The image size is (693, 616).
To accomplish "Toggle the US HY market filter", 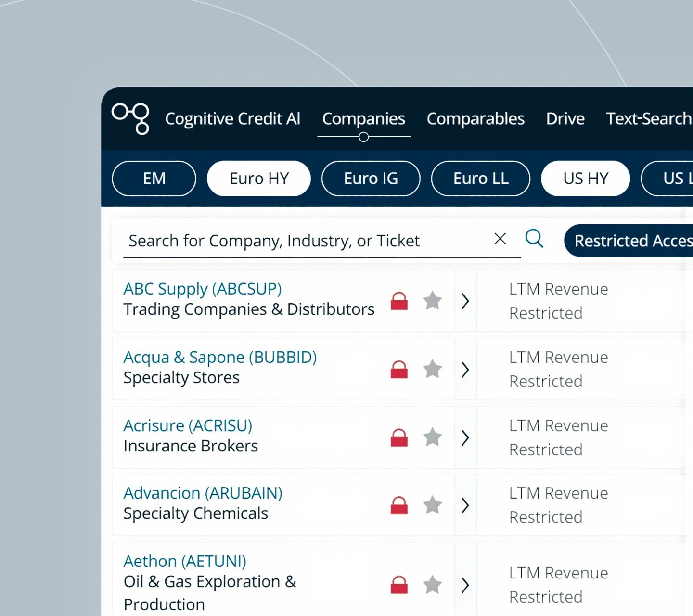I will 586,179.
